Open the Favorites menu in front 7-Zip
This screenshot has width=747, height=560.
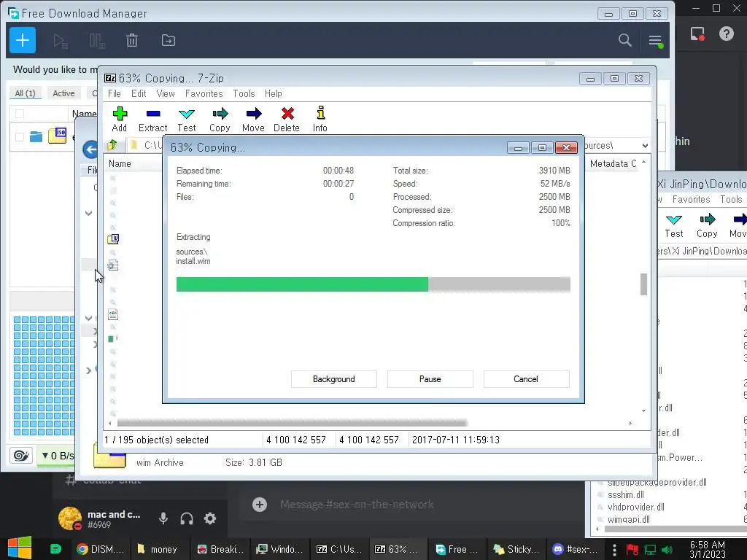tap(204, 94)
